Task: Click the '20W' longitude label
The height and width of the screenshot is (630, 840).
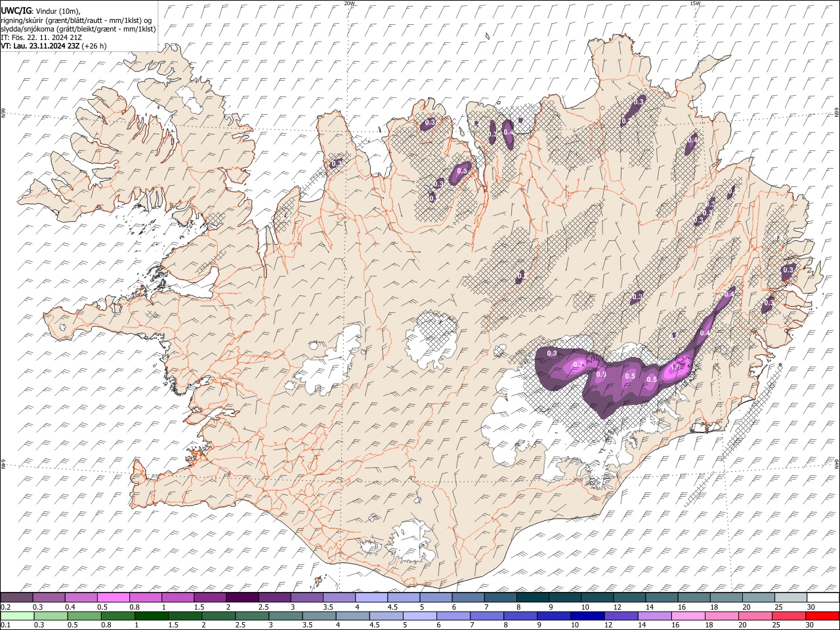Action: coord(349,3)
